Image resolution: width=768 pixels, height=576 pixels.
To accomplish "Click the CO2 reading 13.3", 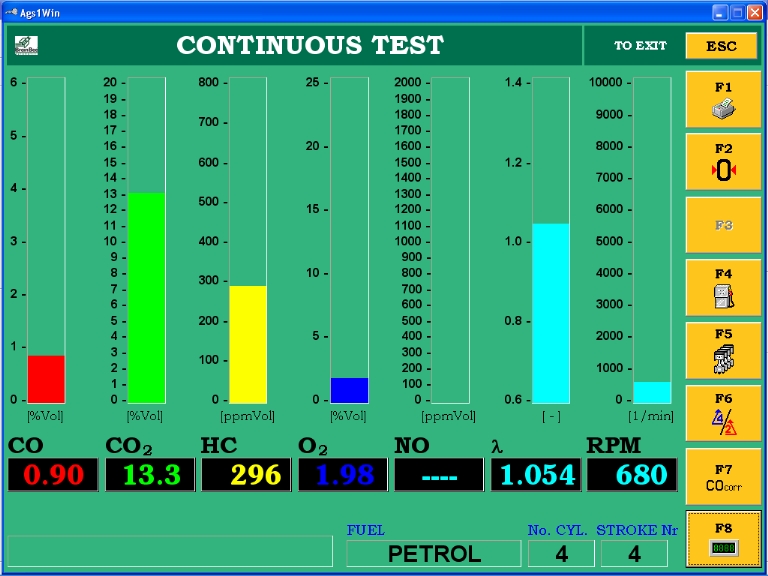I will [150, 475].
